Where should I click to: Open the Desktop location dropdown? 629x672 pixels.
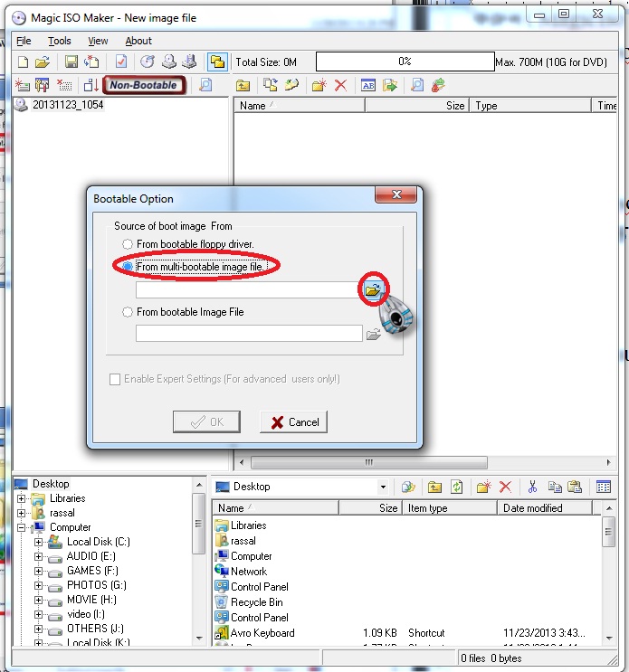[x=383, y=487]
